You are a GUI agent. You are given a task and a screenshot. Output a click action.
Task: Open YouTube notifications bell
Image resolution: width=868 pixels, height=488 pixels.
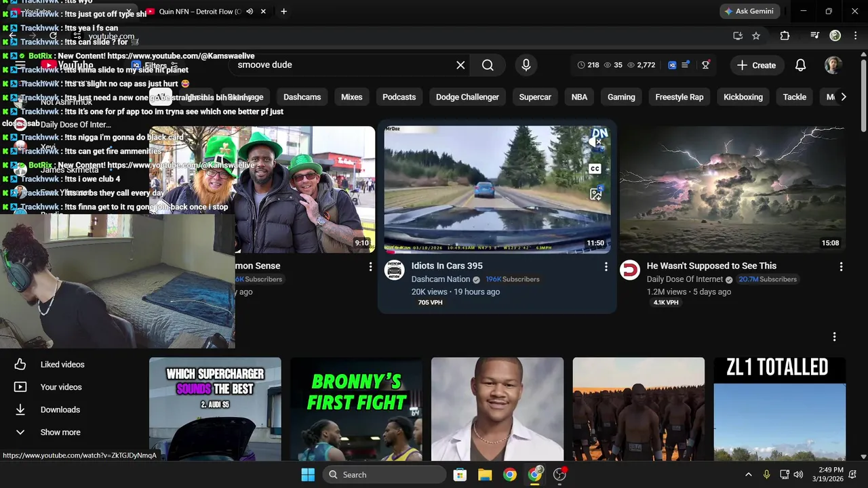800,65
